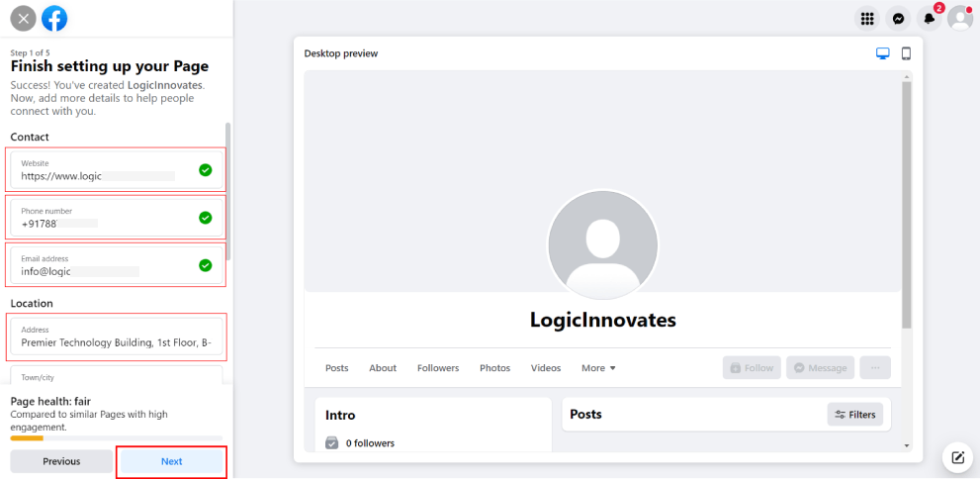Click the Website input field
Screen dimensions: 980x479
coord(117,170)
